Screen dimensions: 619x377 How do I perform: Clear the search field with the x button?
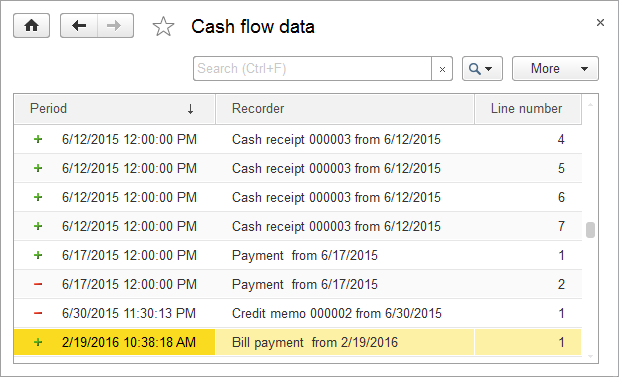(442, 69)
